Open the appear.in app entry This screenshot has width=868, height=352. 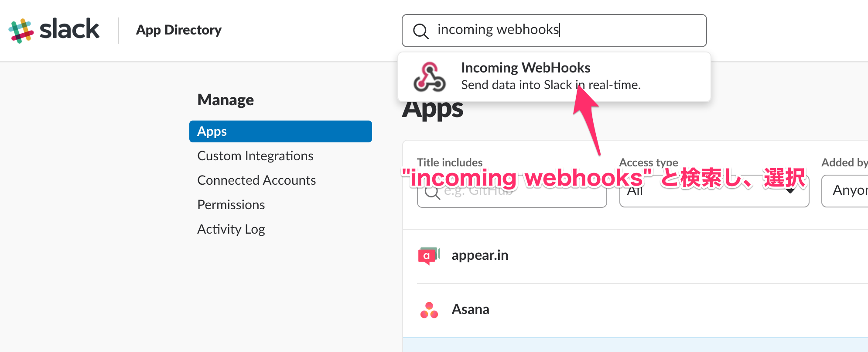(480, 255)
